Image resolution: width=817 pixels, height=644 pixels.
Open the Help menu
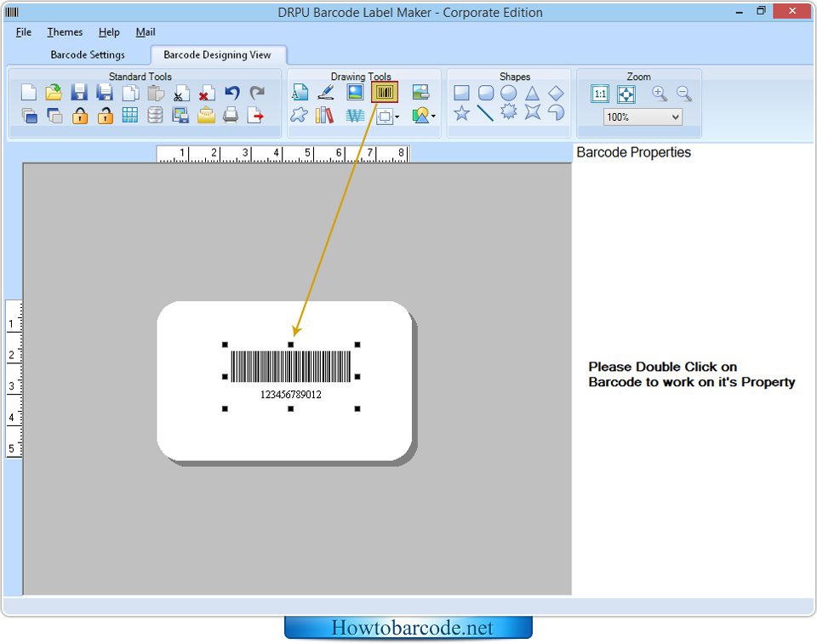[109, 32]
